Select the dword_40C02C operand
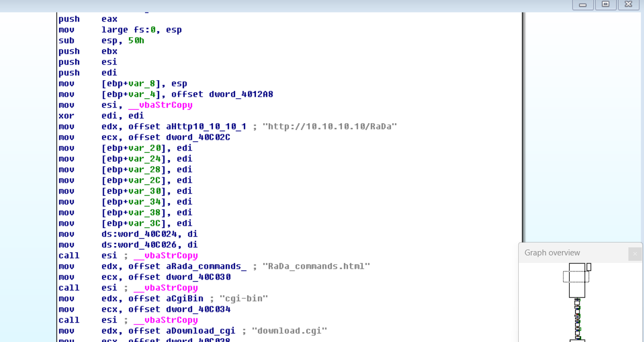Screen dimensions: 644x342 [198, 137]
